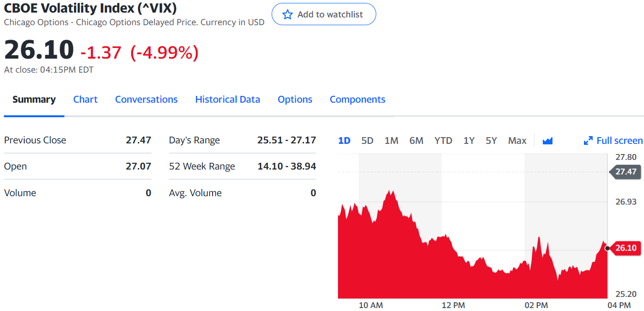Select the 1D chart range

click(x=344, y=140)
